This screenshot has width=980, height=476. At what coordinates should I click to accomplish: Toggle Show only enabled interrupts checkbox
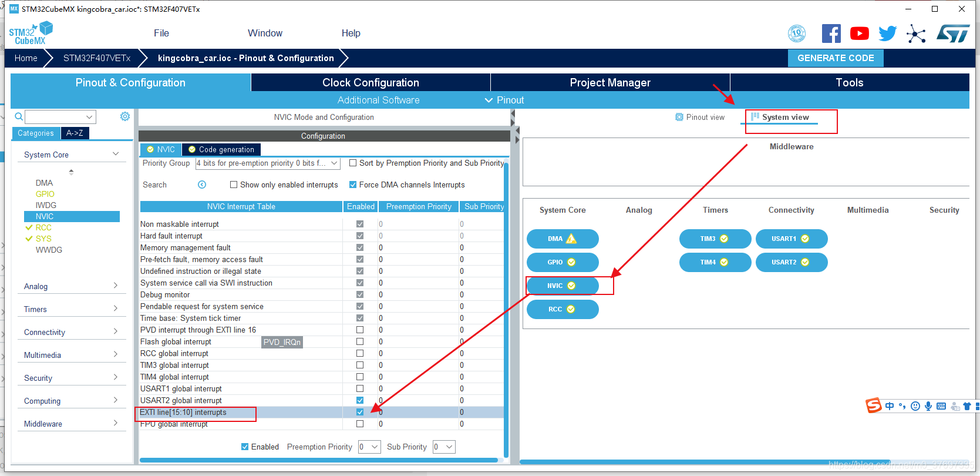click(x=234, y=185)
